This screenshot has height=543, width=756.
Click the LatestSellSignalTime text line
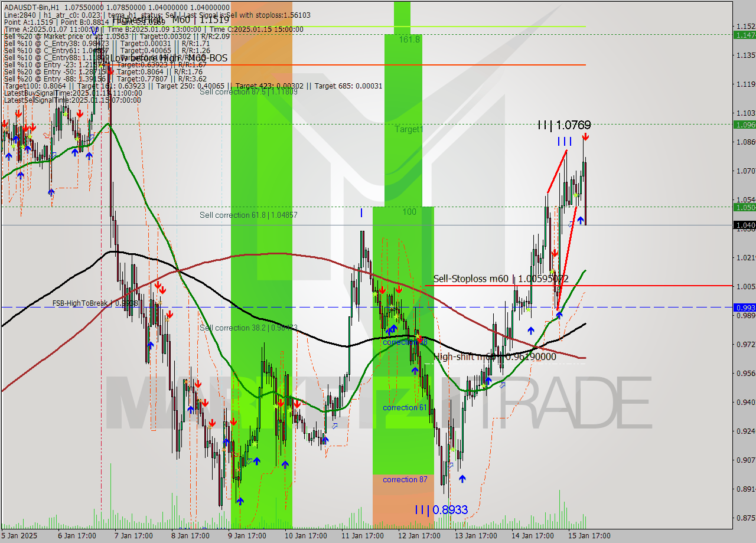tap(72, 100)
